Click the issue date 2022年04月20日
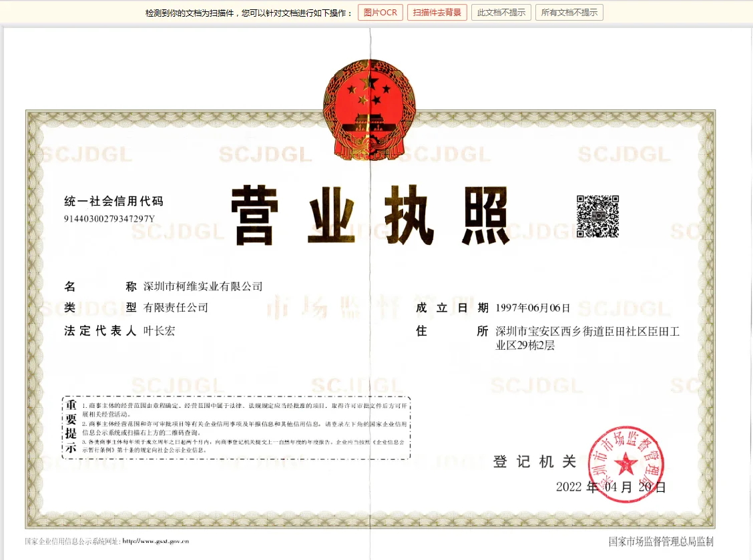Screen dimensions: 753x560 coord(611,487)
